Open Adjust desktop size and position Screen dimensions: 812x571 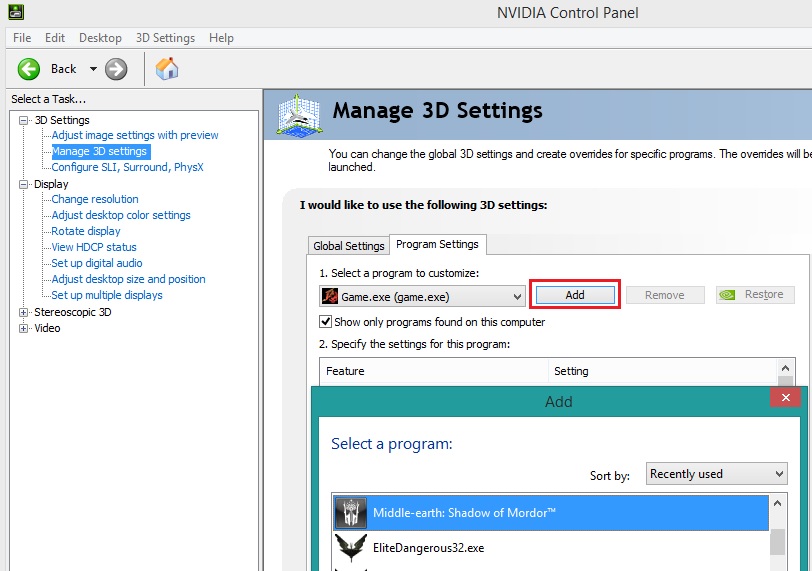[128, 280]
